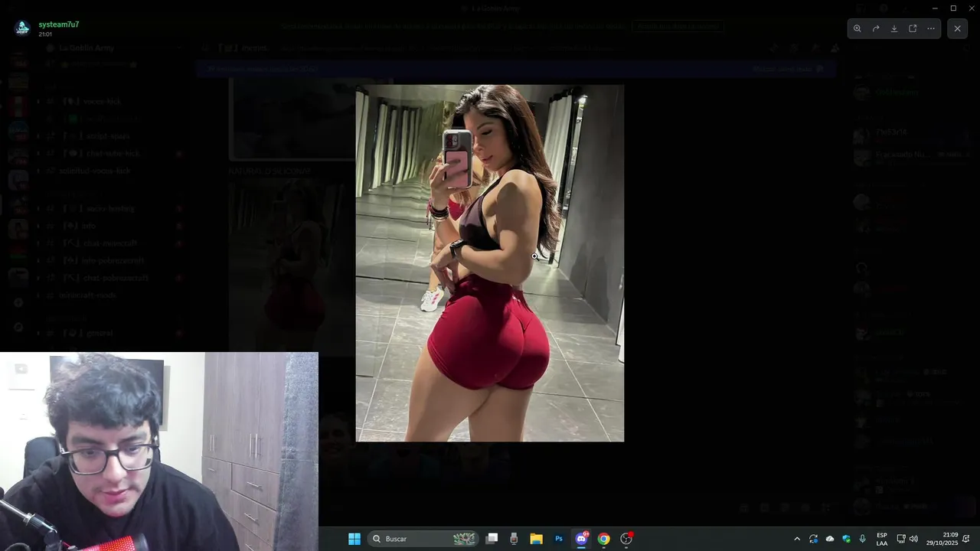Click the microphone tray icon
Viewport: 980px width, 551px height.
tap(863, 539)
